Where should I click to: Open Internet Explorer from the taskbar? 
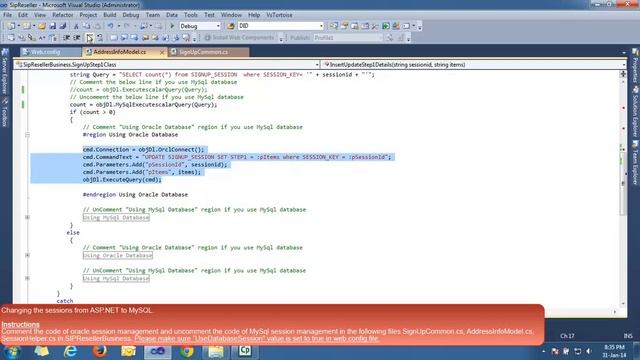click(x=70, y=351)
